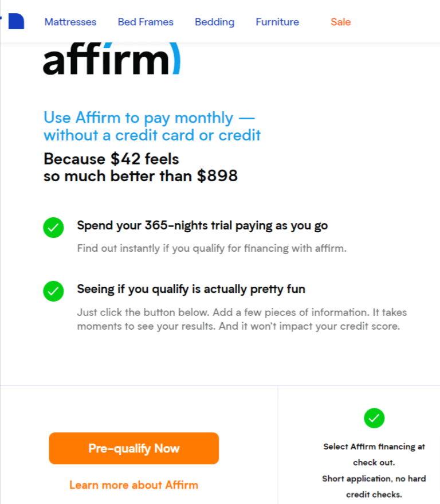Select Furniture in the top navigation
This screenshot has height=504, width=440.
point(277,22)
